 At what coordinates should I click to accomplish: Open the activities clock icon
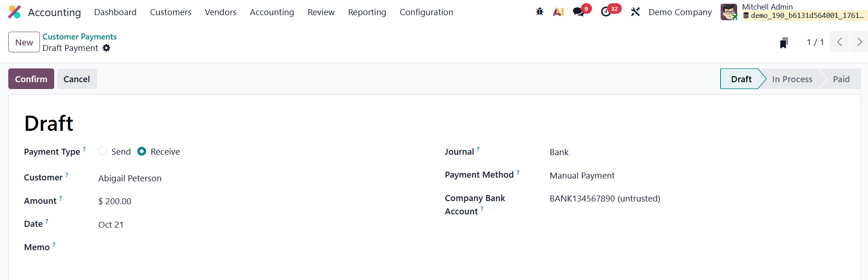pyautogui.click(x=606, y=12)
